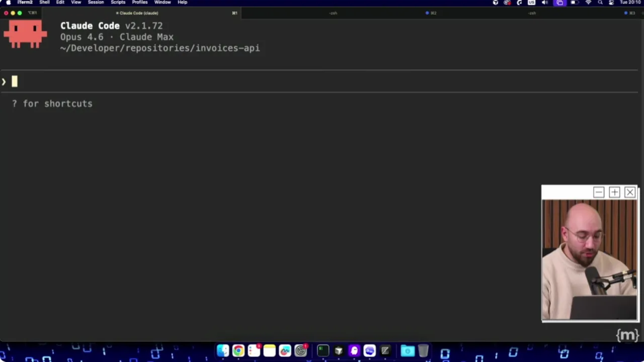Click the '? for shortcuts' hint text
The height and width of the screenshot is (362, 644).
[52, 104]
